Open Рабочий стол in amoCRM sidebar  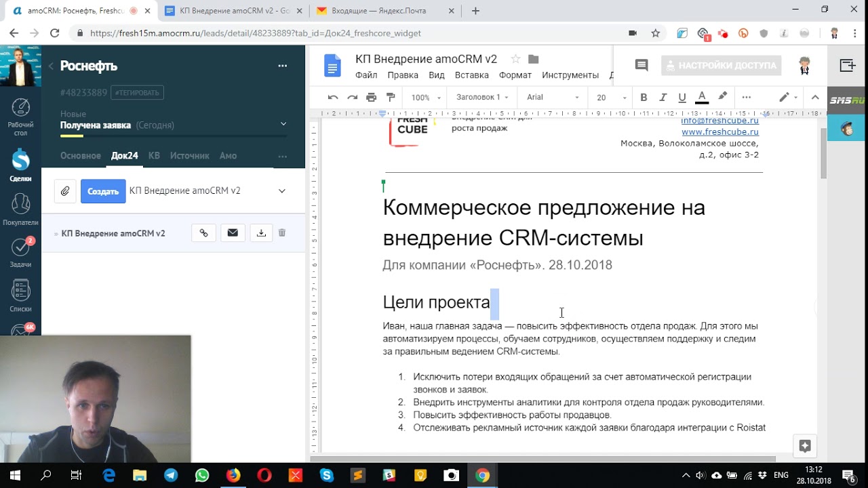tap(21, 117)
